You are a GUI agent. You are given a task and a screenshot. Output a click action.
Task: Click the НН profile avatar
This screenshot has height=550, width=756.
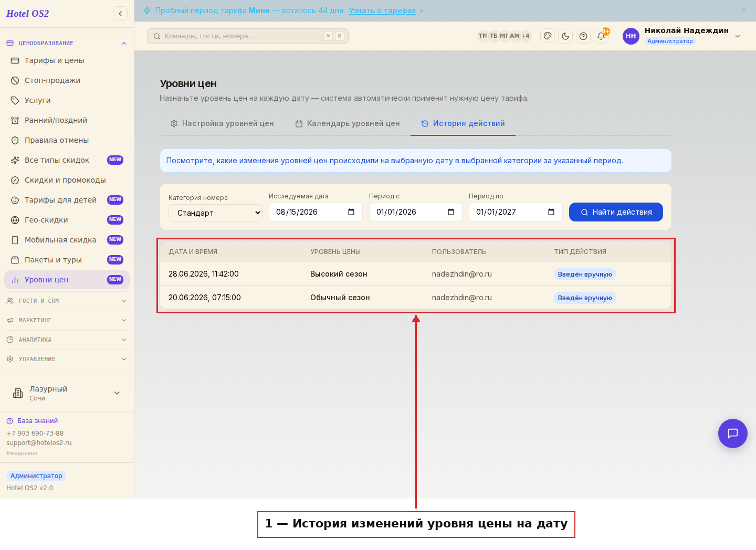[x=631, y=36]
